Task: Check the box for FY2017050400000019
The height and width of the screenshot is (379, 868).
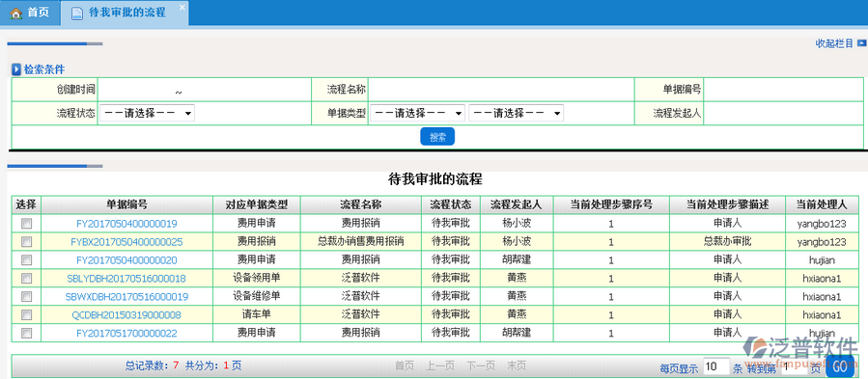Action: 27,224
